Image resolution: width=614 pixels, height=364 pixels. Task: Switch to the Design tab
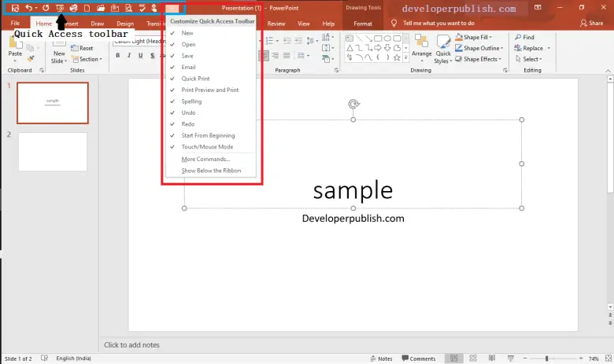125,24
